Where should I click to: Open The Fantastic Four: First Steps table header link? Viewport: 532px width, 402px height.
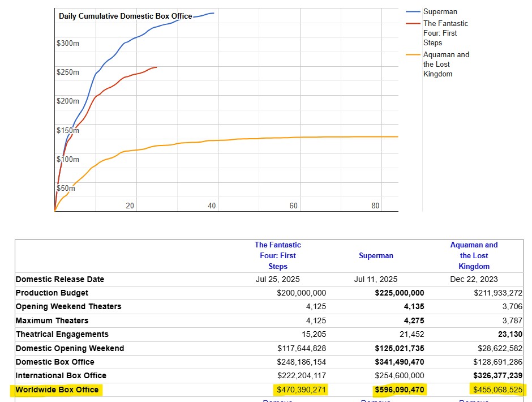click(x=278, y=256)
